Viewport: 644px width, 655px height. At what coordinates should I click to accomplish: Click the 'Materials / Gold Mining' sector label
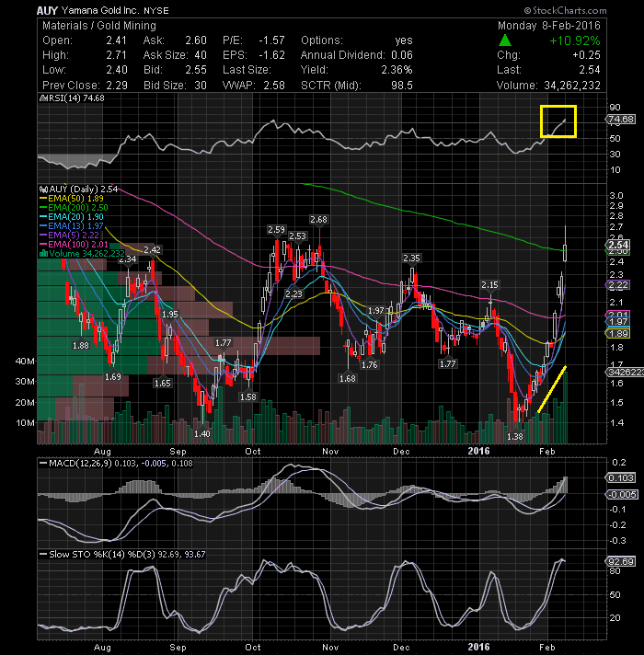[x=99, y=26]
